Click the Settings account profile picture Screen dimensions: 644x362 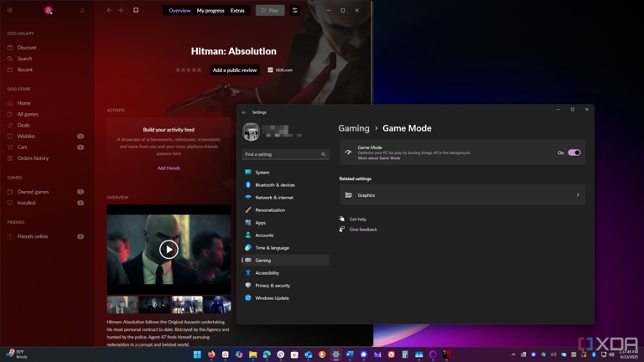(x=251, y=132)
